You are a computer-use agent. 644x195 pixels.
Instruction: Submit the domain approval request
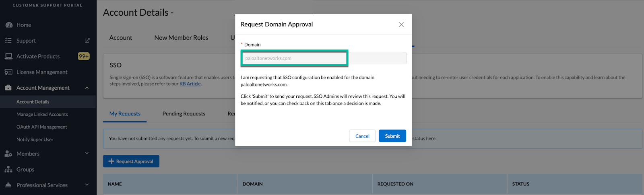click(x=392, y=136)
